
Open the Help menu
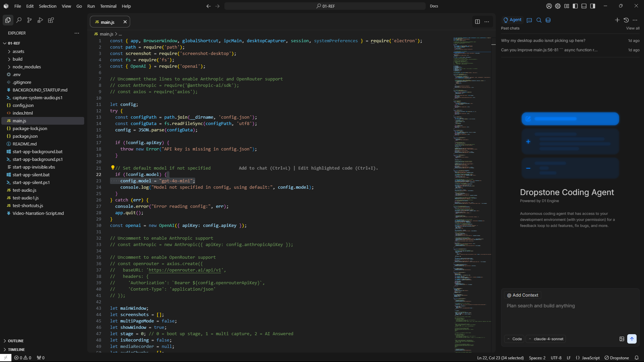tap(126, 6)
